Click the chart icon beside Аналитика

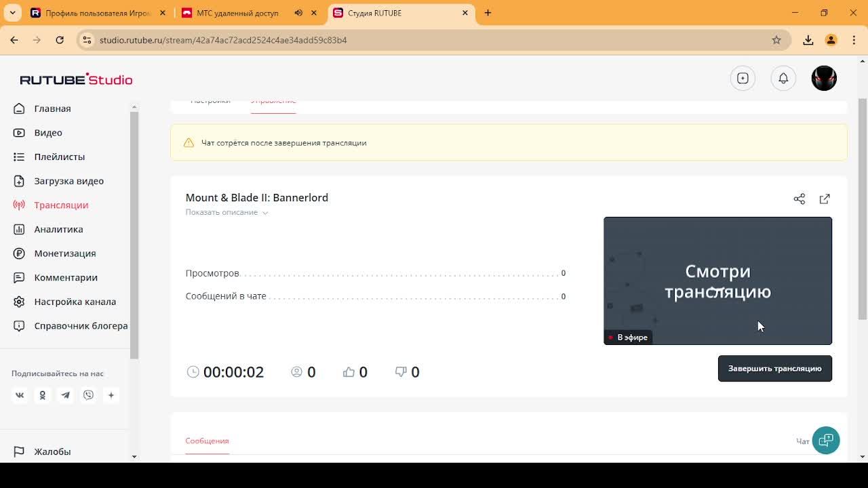click(19, 229)
